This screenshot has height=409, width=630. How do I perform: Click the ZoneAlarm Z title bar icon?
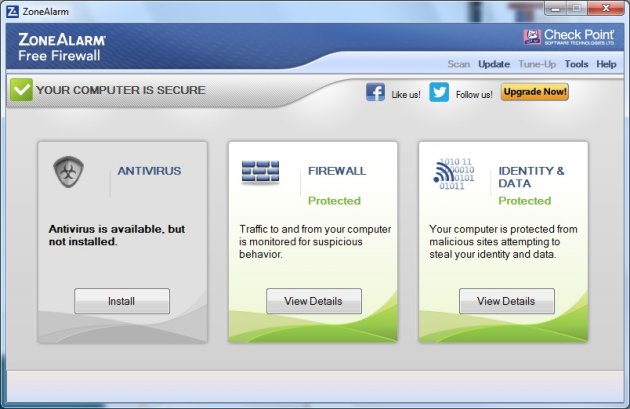pos(12,12)
